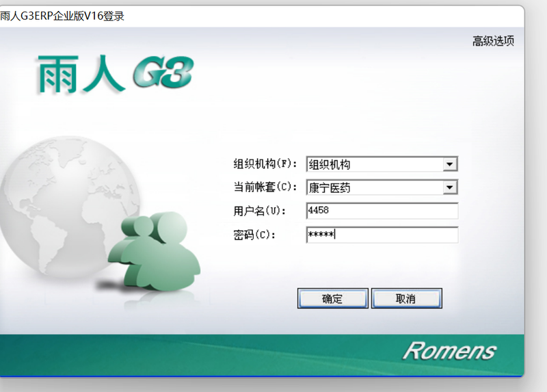Focus the username field containing 4458
This screenshot has width=547, height=392.
tap(382, 211)
